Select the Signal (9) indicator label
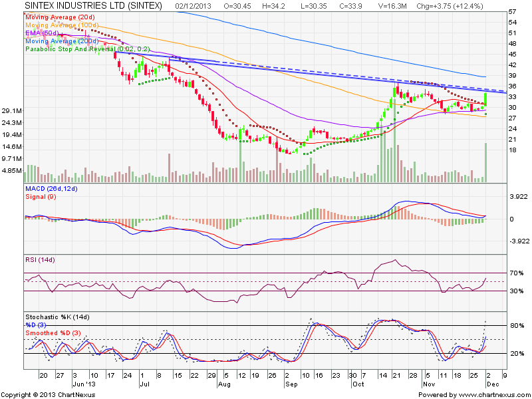The image size is (532, 399). pos(41,197)
